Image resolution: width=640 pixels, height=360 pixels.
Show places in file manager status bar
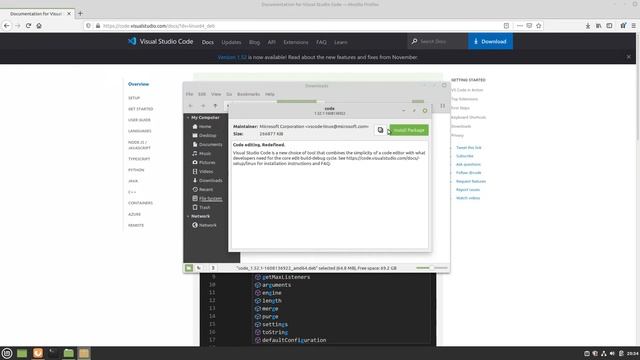189,268
